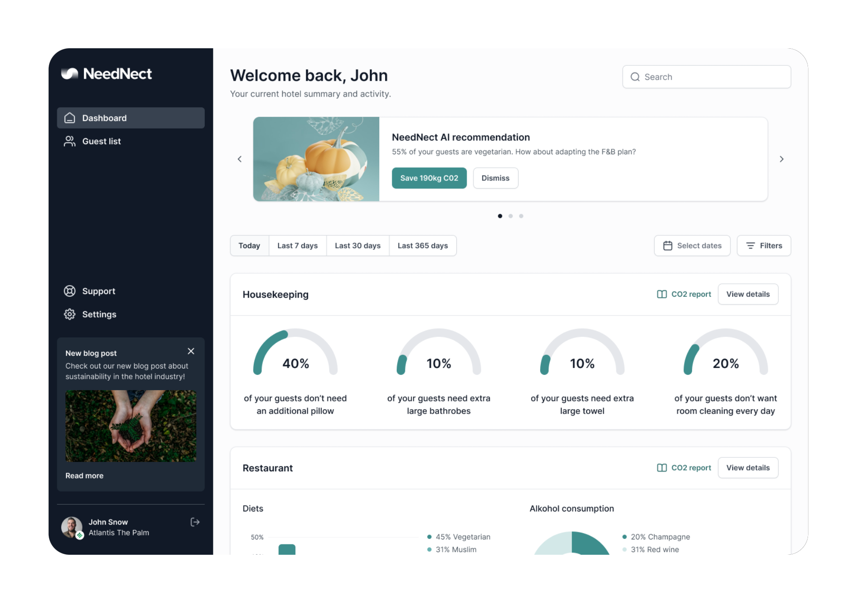The width and height of the screenshot is (868, 594).
Task: Open the Select dates picker
Action: tap(692, 246)
